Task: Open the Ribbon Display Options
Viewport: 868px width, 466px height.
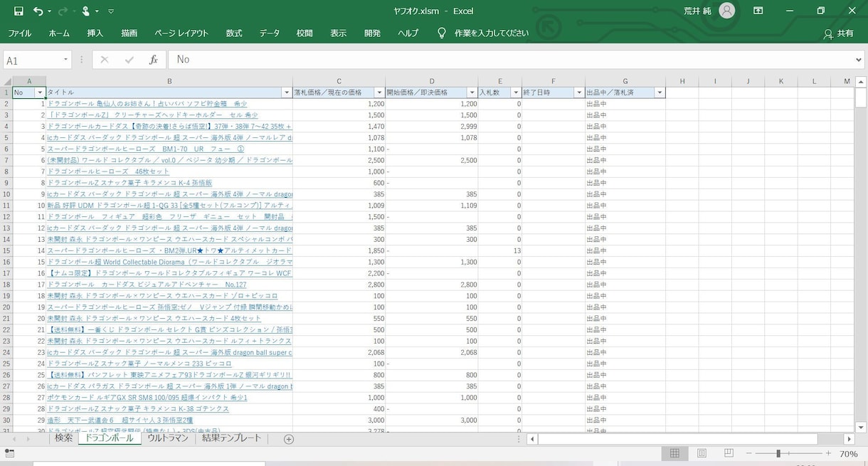Action: (758, 11)
